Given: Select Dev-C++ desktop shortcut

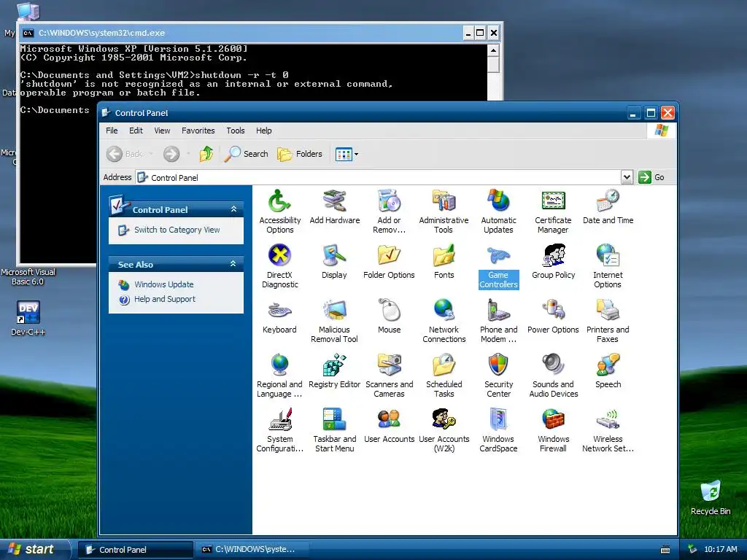Looking at the screenshot, I should point(28,318).
